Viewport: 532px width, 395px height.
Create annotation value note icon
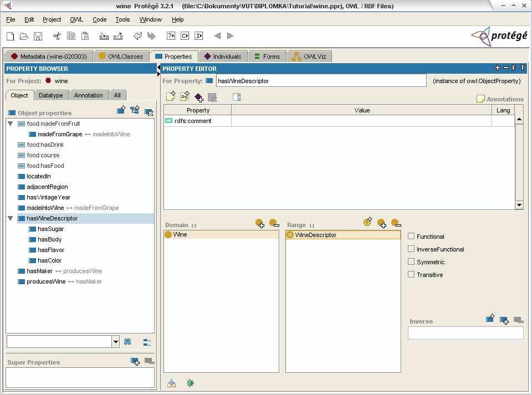click(171, 96)
